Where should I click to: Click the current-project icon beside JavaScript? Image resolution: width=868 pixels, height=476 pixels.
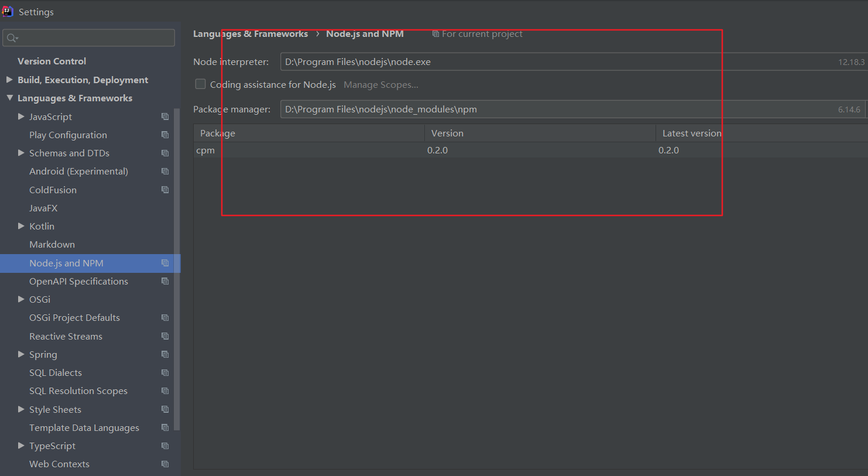pyautogui.click(x=165, y=117)
